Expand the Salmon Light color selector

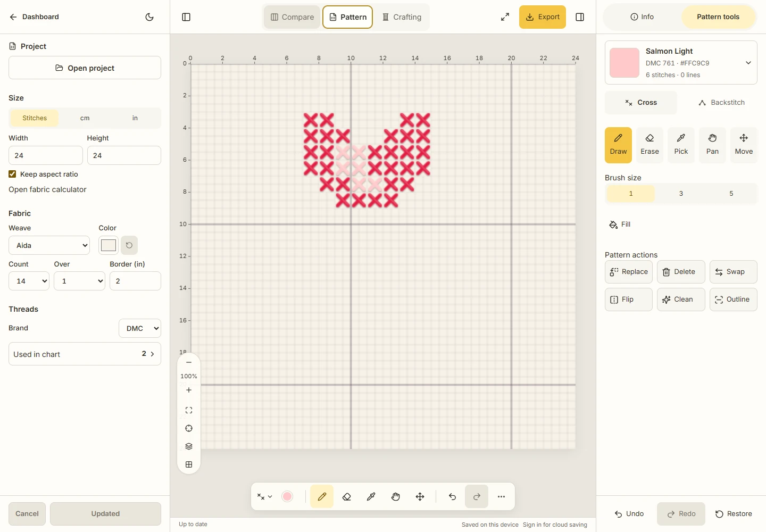[x=681, y=63]
